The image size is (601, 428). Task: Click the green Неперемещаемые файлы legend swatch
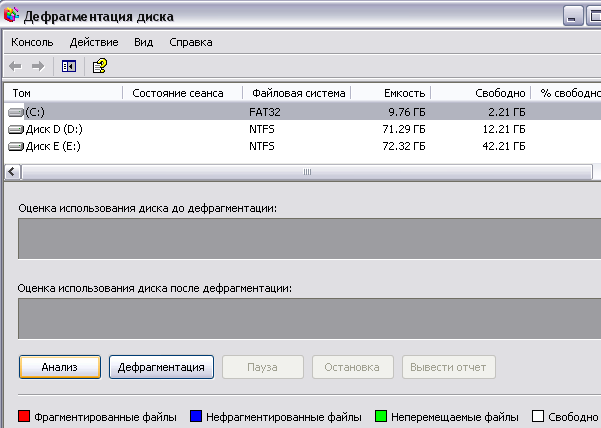pyautogui.click(x=381, y=416)
